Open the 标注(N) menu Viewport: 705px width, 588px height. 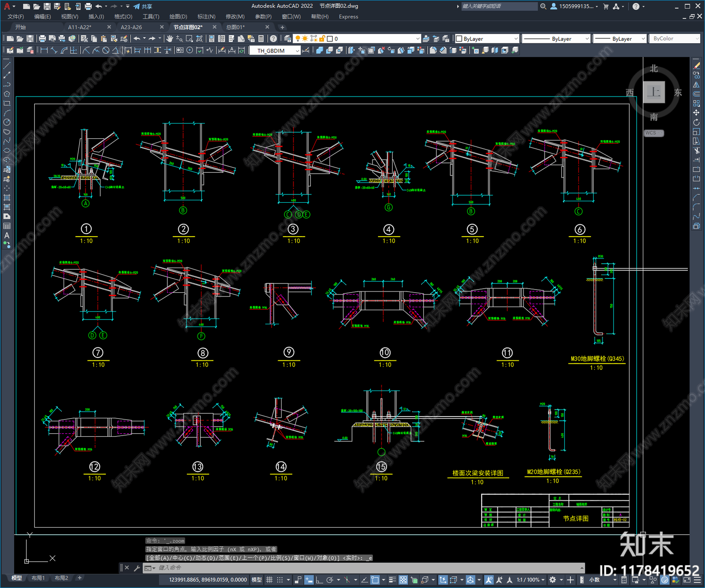[206, 17]
